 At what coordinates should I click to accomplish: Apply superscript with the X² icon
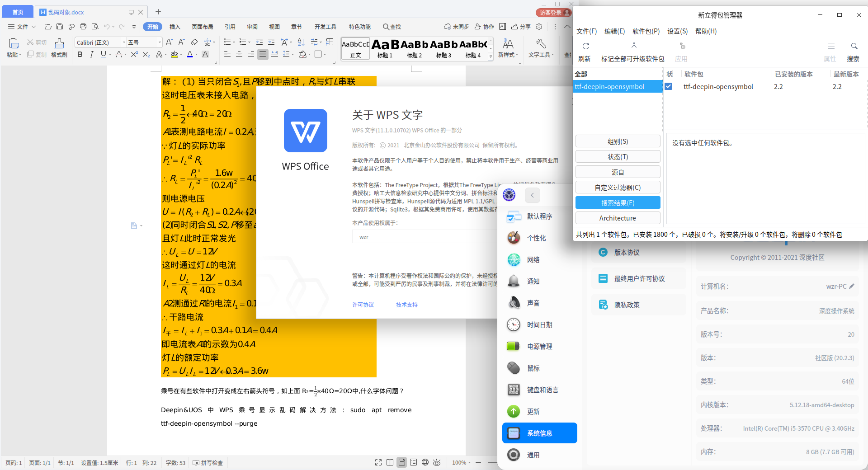134,54
